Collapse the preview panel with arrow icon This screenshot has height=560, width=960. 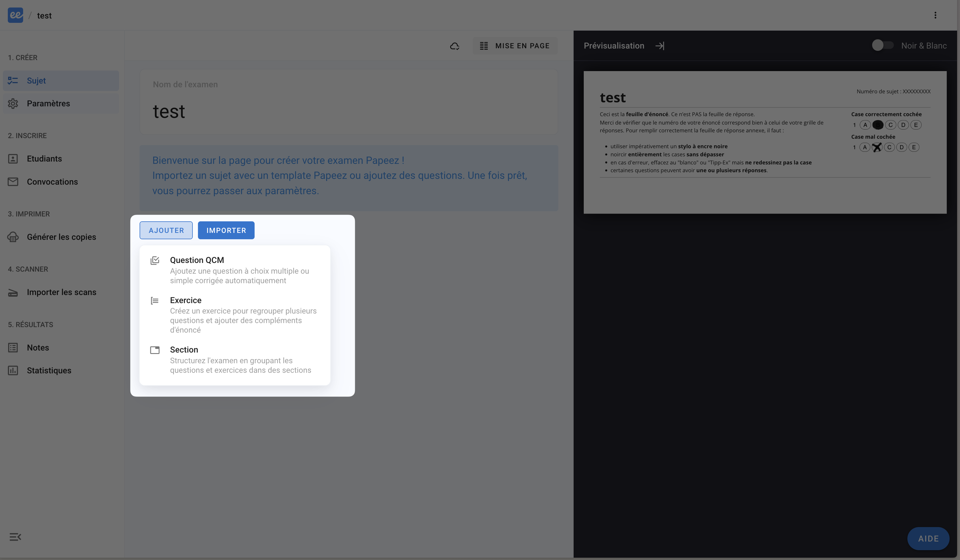[x=660, y=46]
